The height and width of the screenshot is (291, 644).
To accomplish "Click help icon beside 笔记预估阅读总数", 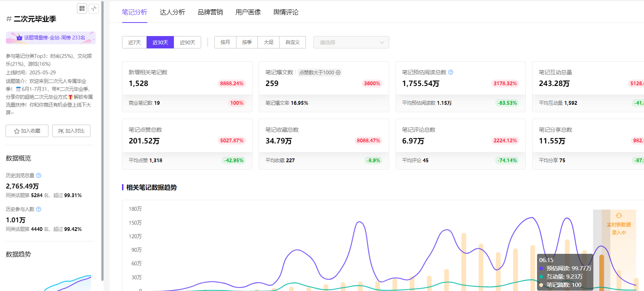I will (x=451, y=72).
